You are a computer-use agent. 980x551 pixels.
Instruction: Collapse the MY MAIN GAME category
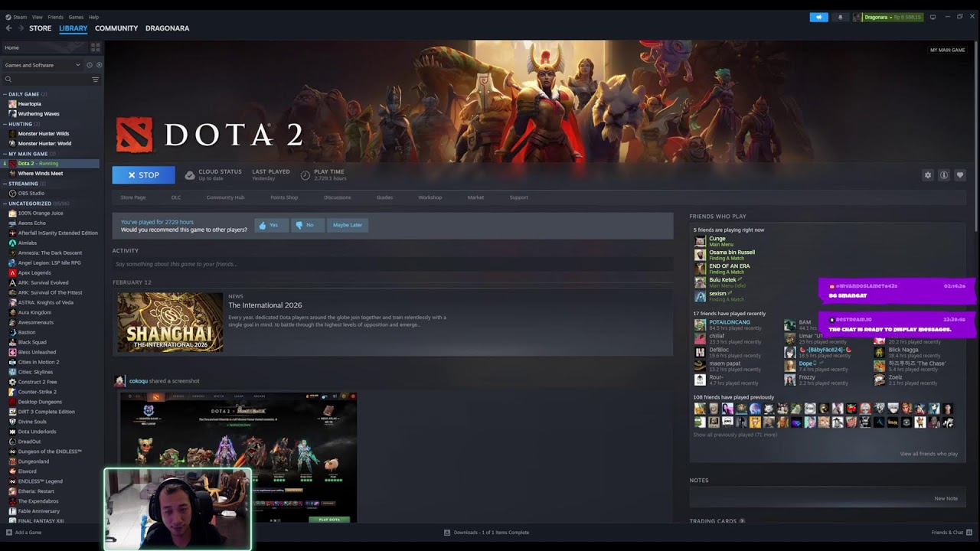pyautogui.click(x=5, y=154)
